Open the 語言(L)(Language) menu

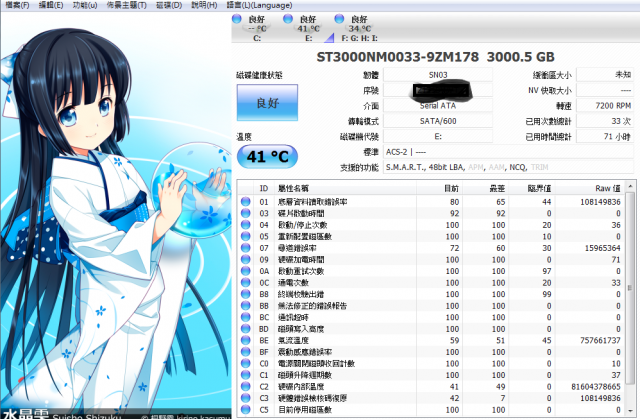click(x=259, y=5)
